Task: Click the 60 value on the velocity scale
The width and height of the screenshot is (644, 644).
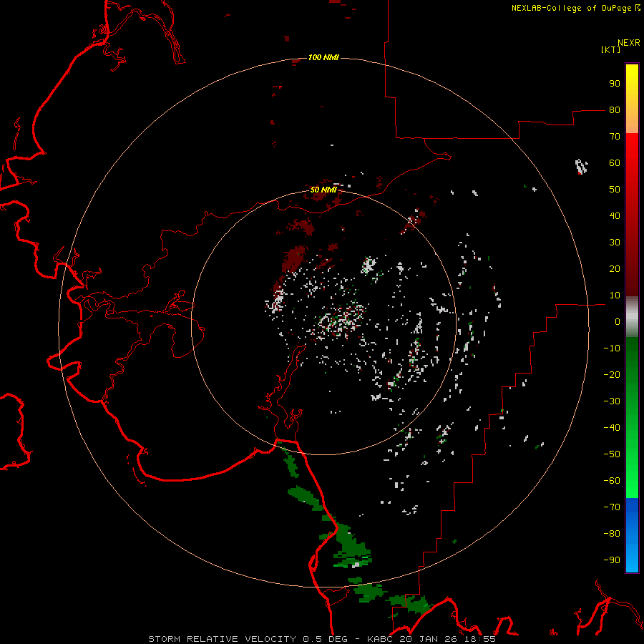Action: pyautogui.click(x=615, y=163)
